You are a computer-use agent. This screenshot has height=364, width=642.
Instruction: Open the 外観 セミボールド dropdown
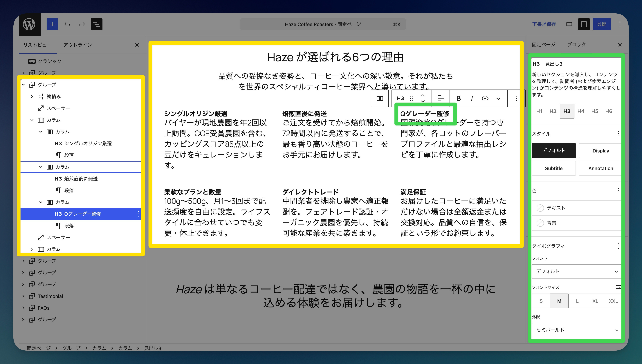point(577,330)
